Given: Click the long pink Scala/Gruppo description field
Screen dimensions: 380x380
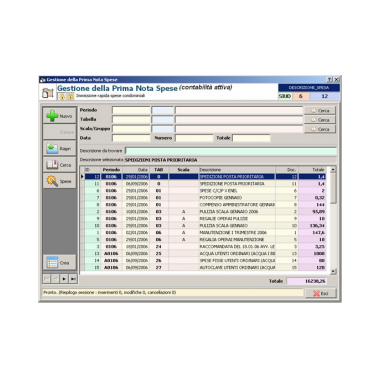Looking at the screenshot, I should (x=239, y=129).
